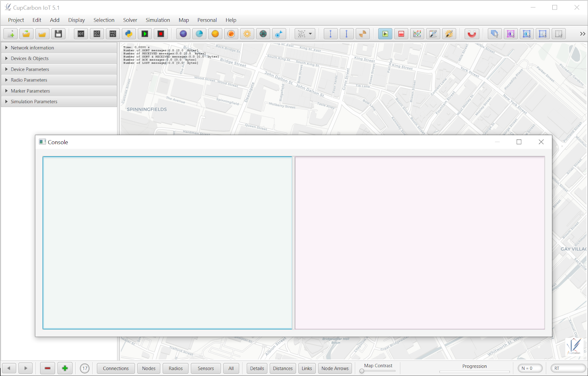Image resolution: width=588 pixels, height=376 pixels.
Task: Expand the Radio Parameters section
Action: [29, 80]
